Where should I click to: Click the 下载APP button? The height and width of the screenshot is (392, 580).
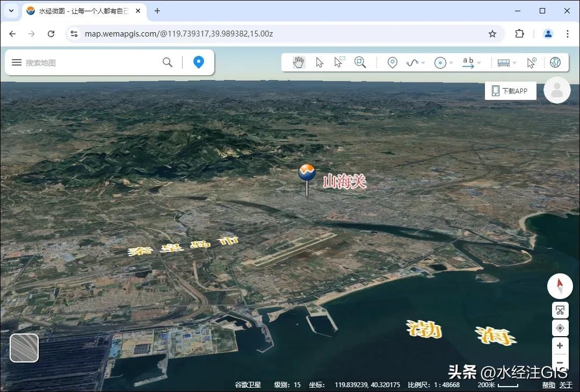click(x=510, y=91)
